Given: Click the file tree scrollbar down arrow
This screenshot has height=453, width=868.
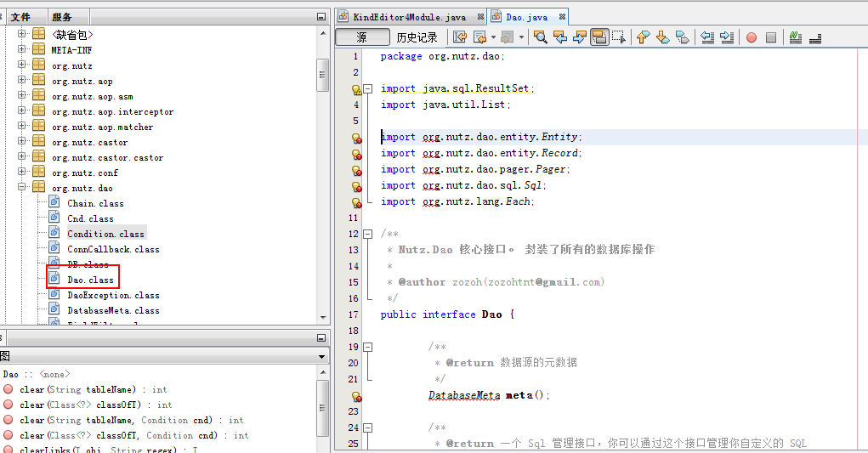Looking at the screenshot, I should [323, 318].
